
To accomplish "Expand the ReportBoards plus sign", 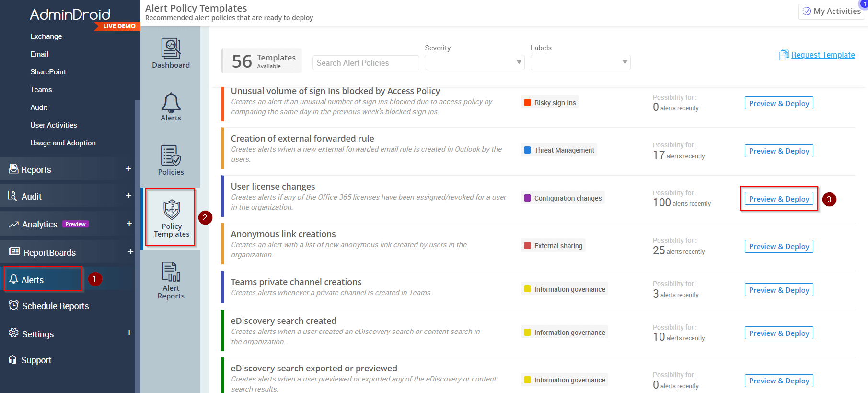I will click(x=130, y=251).
